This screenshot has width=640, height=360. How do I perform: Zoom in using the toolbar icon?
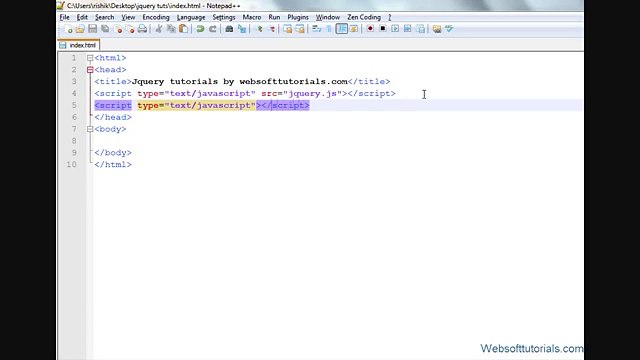tap(259, 29)
